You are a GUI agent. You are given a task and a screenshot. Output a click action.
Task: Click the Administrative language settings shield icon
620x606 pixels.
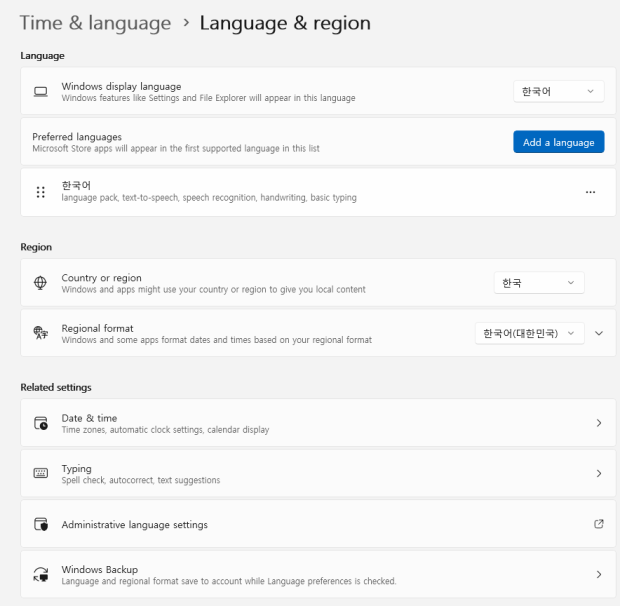click(41, 524)
